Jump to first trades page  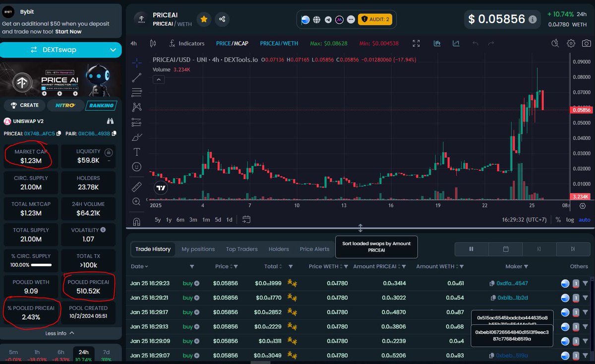[539, 249]
